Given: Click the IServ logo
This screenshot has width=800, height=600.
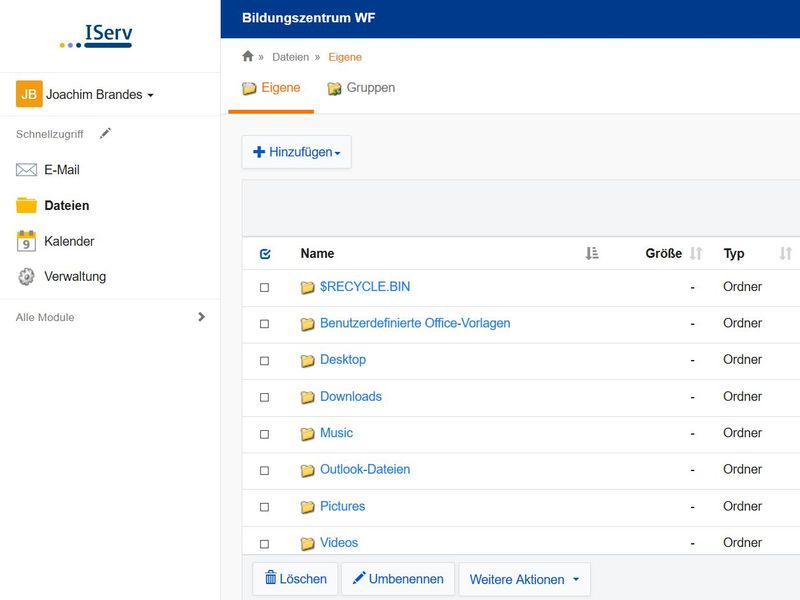Looking at the screenshot, I should coord(96,36).
